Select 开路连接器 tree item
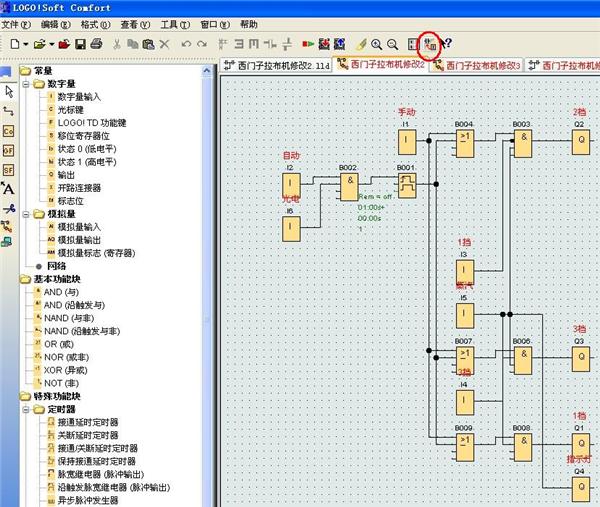Screen dimensions: 600x507 pyautogui.click(x=79, y=188)
